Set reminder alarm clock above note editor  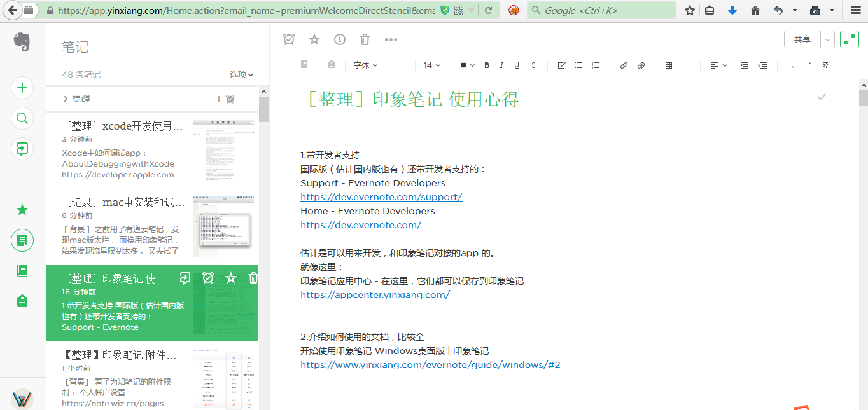pyautogui.click(x=289, y=39)
